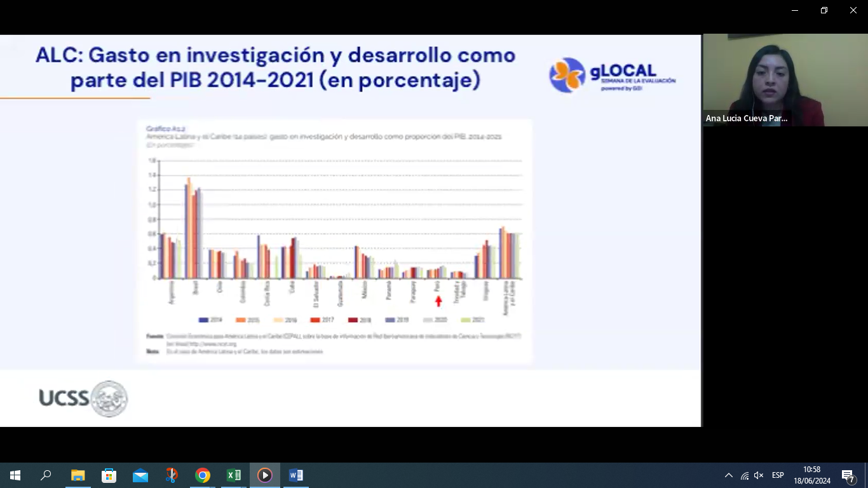
Task: Open the Mail app taskbar icon
Action: [140, 475]
